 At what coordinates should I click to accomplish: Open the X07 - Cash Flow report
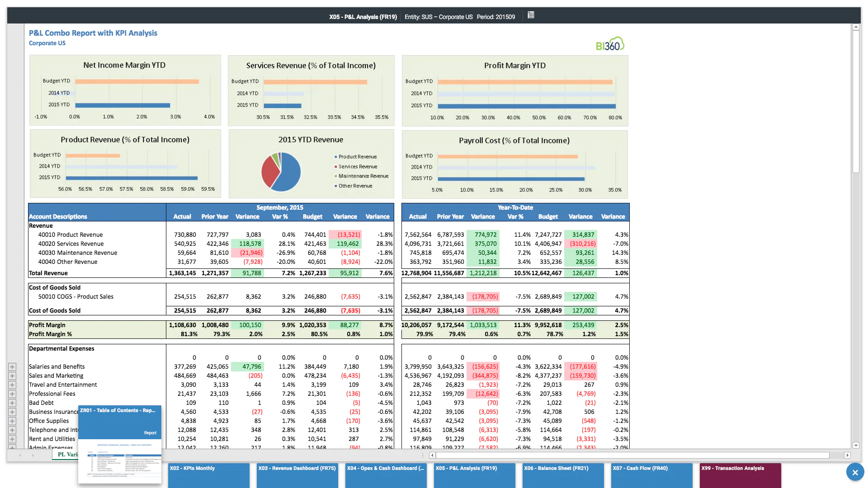[x=651, y=475]
